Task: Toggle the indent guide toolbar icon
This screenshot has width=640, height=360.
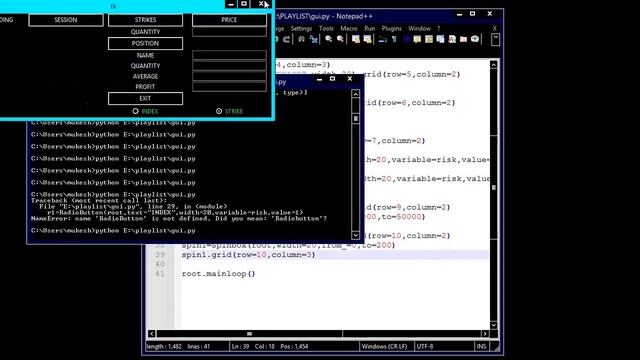Action: click(407, 39)
